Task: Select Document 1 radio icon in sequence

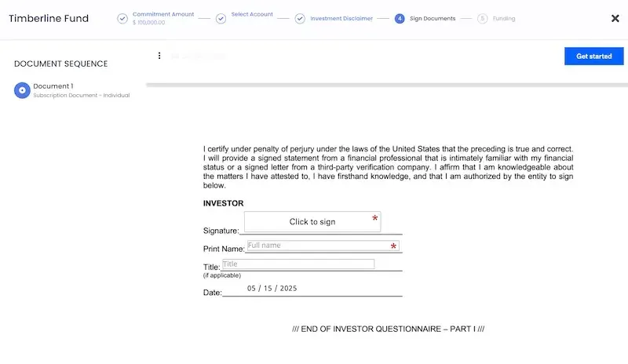Action: [x=23, y=90]
